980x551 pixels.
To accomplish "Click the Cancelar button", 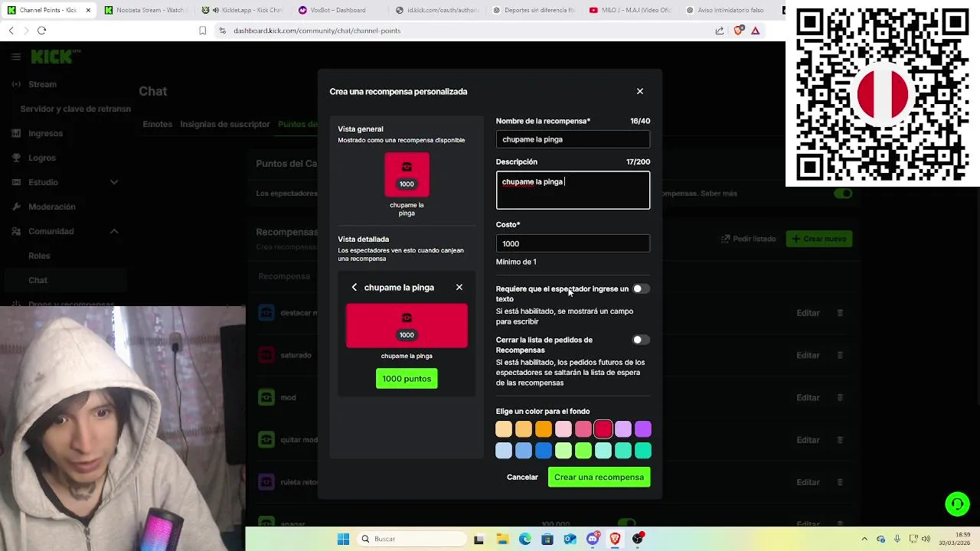I will (522, 477).
